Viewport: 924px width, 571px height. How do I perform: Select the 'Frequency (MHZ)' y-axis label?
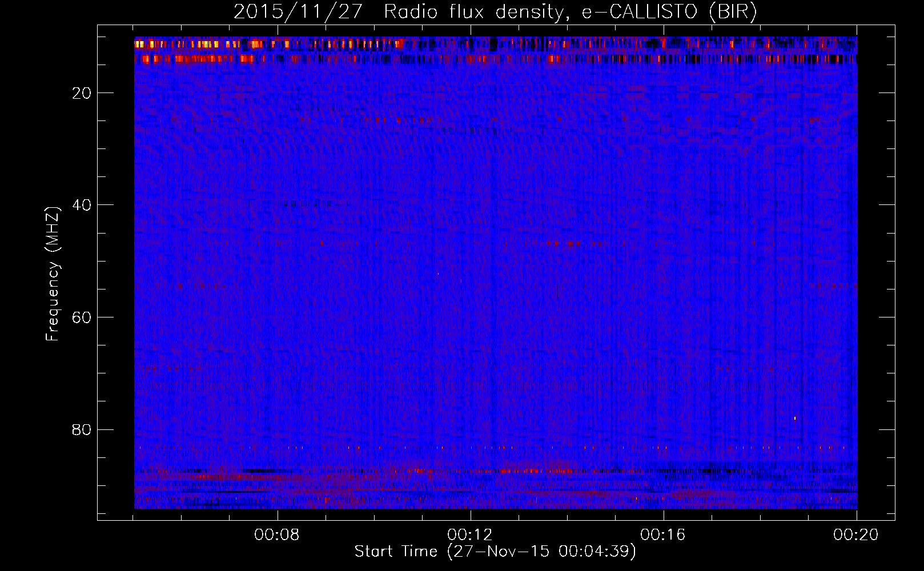click(x=53, y=274)
